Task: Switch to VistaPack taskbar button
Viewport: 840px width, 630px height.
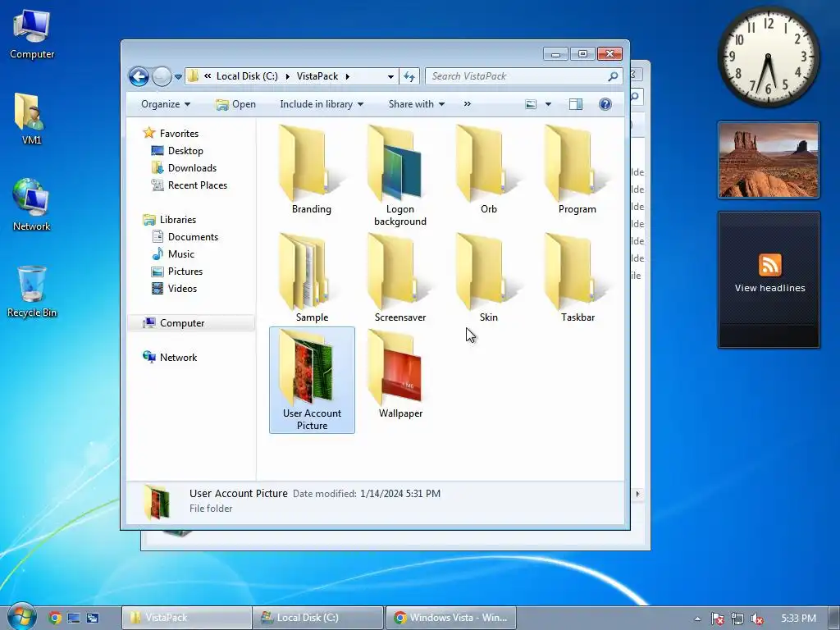Action: click(x=186, y=618)
